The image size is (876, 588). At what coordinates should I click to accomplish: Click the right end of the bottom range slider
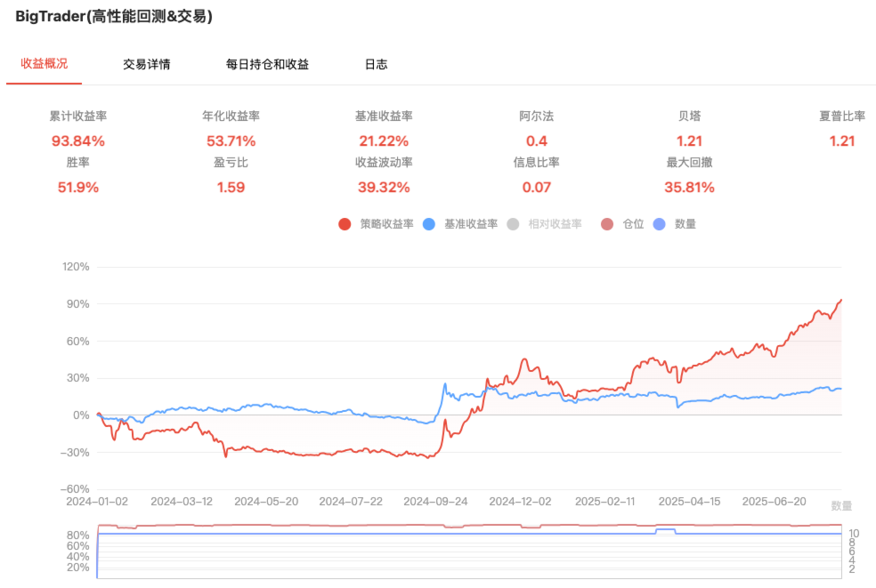point(841,552)
